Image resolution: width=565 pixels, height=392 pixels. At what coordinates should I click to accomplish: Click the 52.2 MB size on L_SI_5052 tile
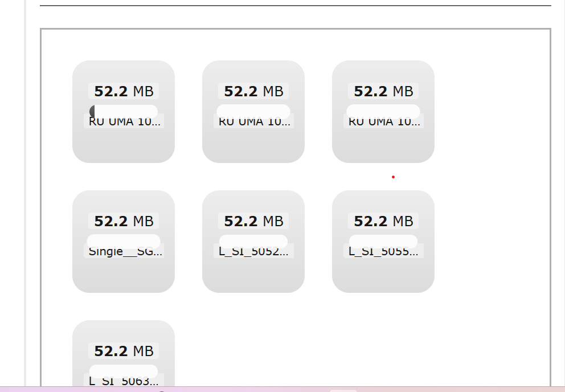pos(253,221)
